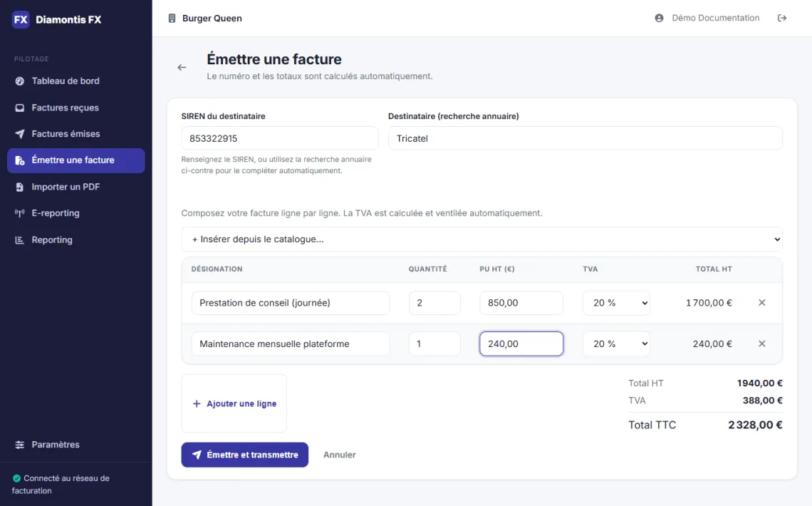Image resolution: width=812 pixels, height=506 pixels.
Task: Go to E-reporting menu item
Action: (76, 213)
